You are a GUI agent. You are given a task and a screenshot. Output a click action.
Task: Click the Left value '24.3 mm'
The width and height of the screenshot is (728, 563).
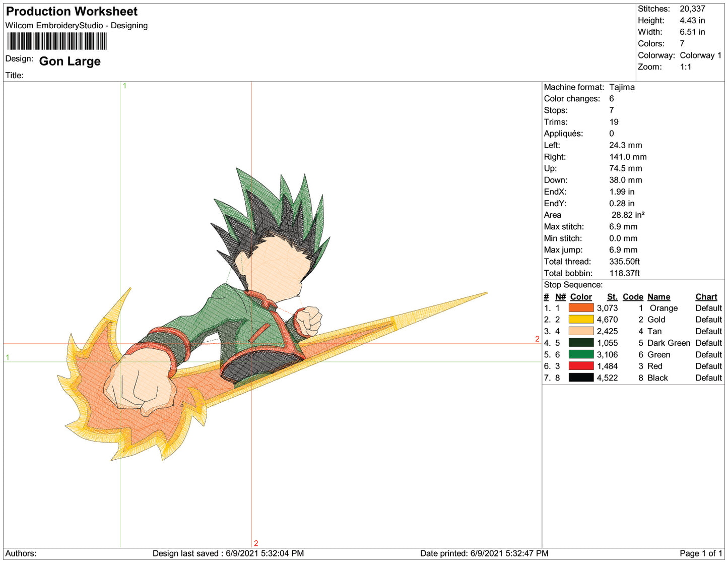625,145
